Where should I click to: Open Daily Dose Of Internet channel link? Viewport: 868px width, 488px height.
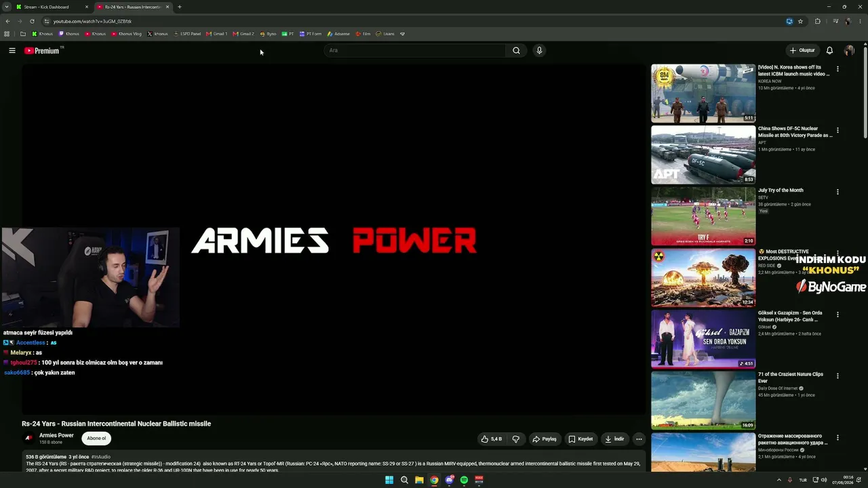point(777,388)
